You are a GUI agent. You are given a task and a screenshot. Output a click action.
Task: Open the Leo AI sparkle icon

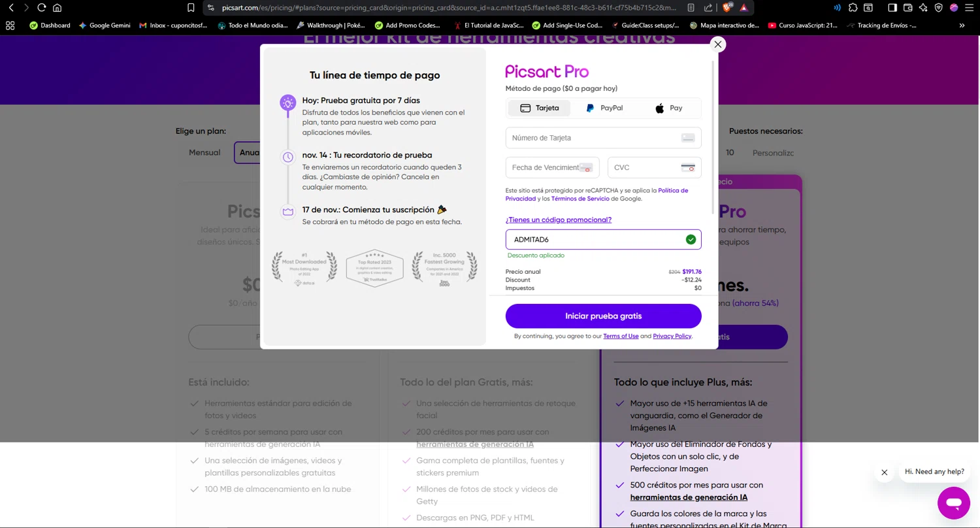click(x=923, y=8)
